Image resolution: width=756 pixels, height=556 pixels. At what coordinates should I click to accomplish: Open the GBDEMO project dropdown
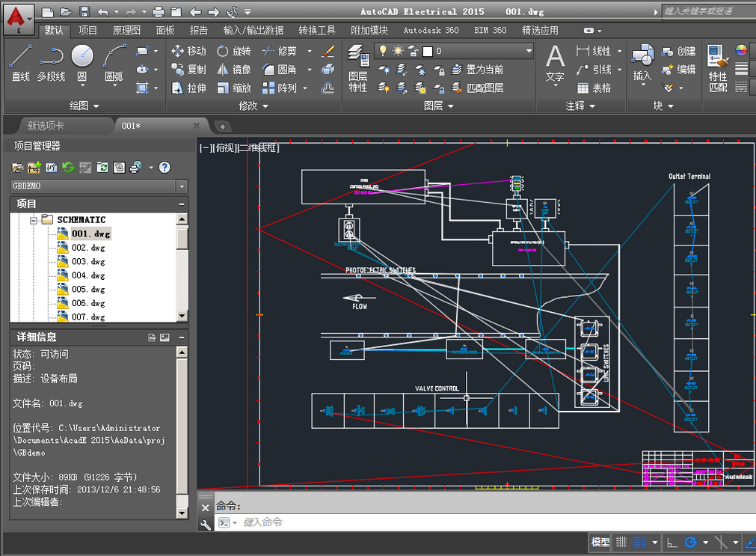[180, 186]
